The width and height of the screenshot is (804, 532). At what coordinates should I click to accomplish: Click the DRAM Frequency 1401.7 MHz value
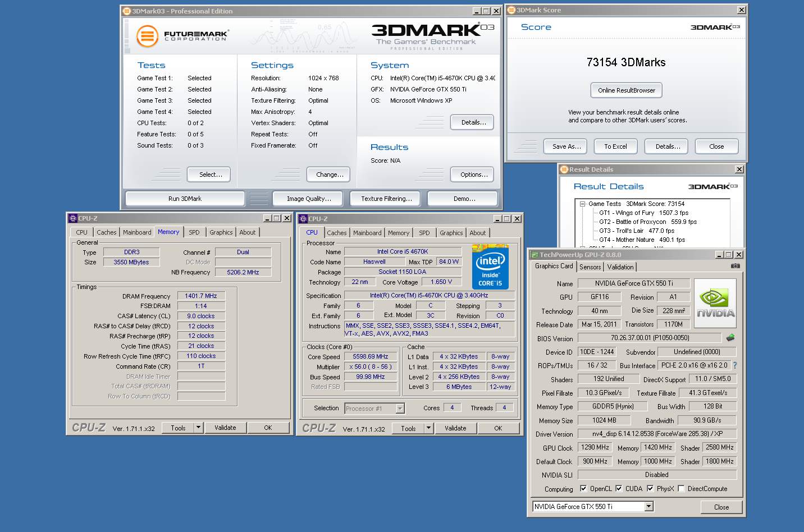(x=201, y=296)
